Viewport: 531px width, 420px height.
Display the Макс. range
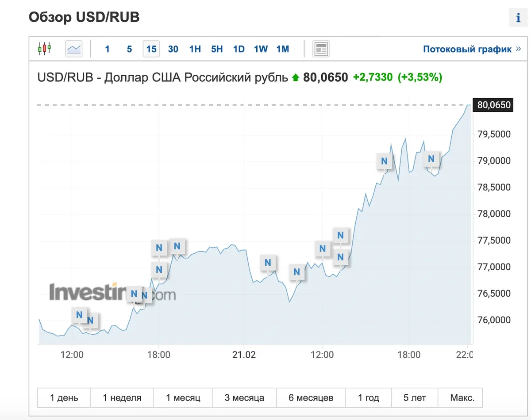(x=462, y=397)
